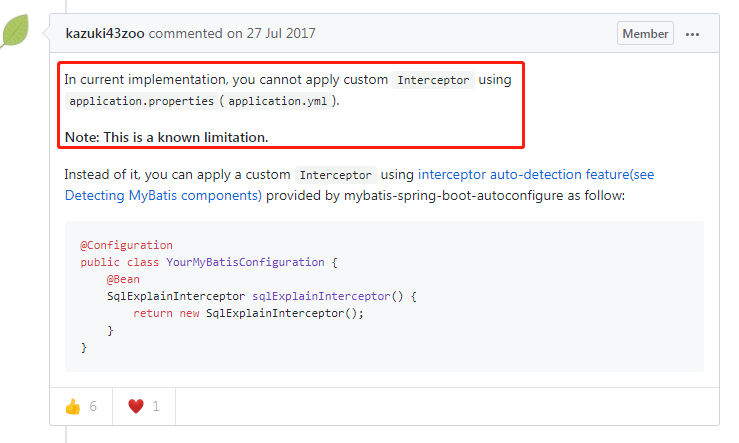
Task: Click the green leaf user avatar
Action: (x=15, y=31)
